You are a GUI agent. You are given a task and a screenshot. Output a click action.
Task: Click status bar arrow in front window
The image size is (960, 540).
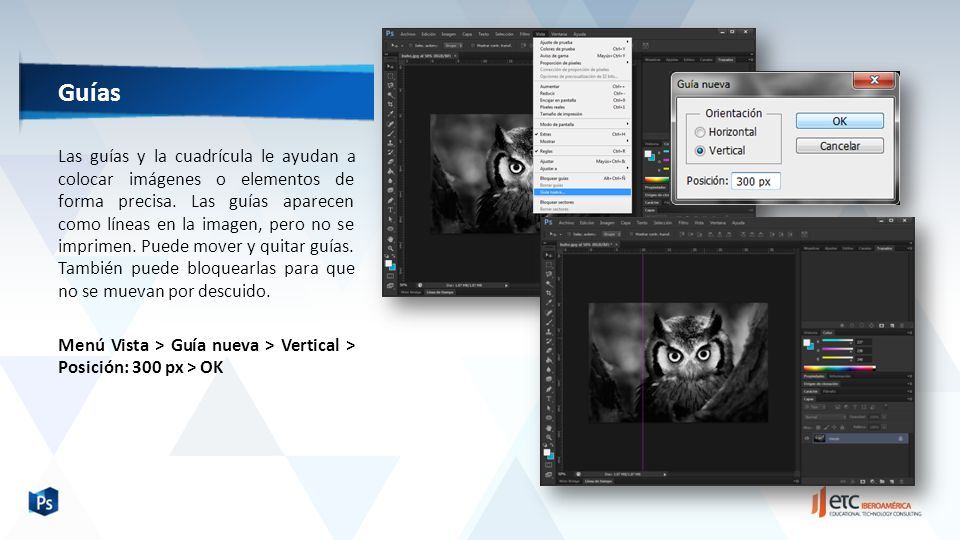pos(665,474)
